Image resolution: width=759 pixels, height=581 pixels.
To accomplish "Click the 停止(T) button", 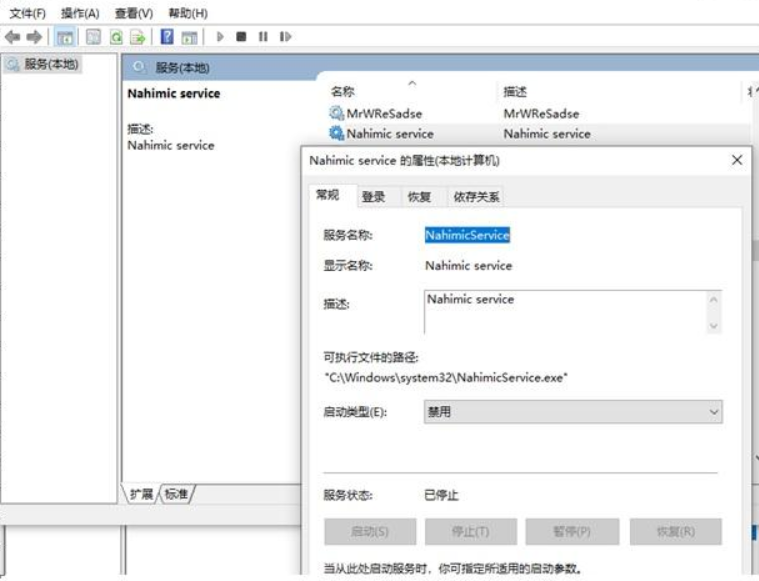I will coord(471,532).
